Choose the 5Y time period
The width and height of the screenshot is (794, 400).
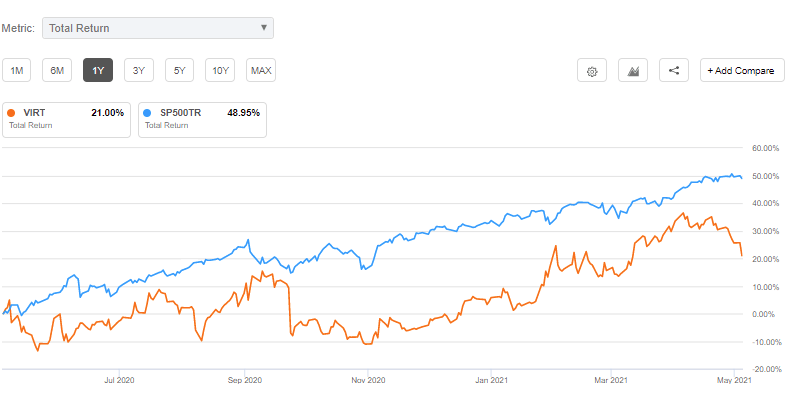pyautogui.click(x=179, y=70)
